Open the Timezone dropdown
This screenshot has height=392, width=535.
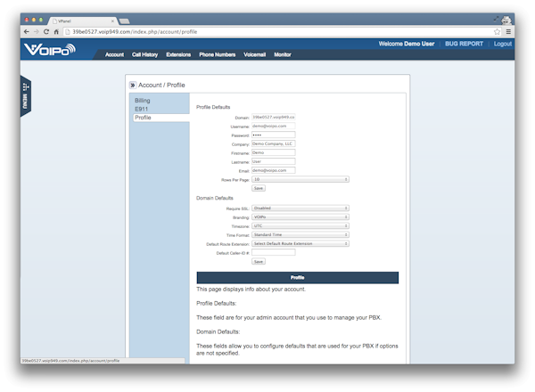point(300,225)
